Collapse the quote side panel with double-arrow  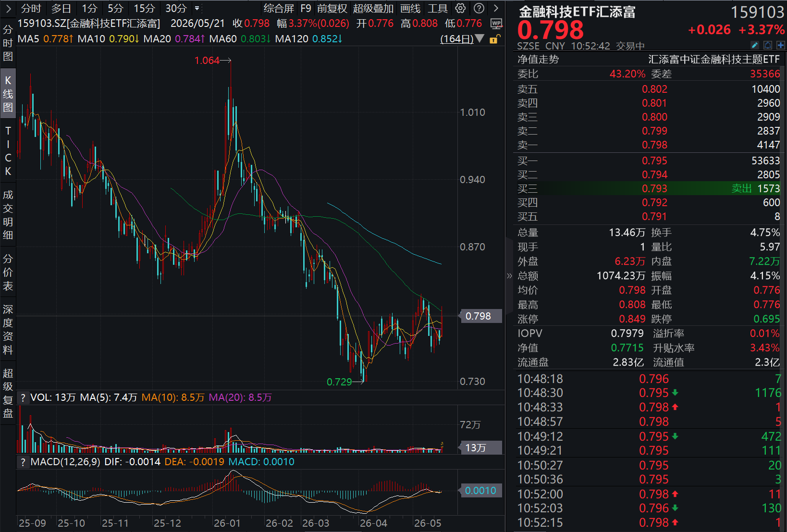tap(509, 275)
